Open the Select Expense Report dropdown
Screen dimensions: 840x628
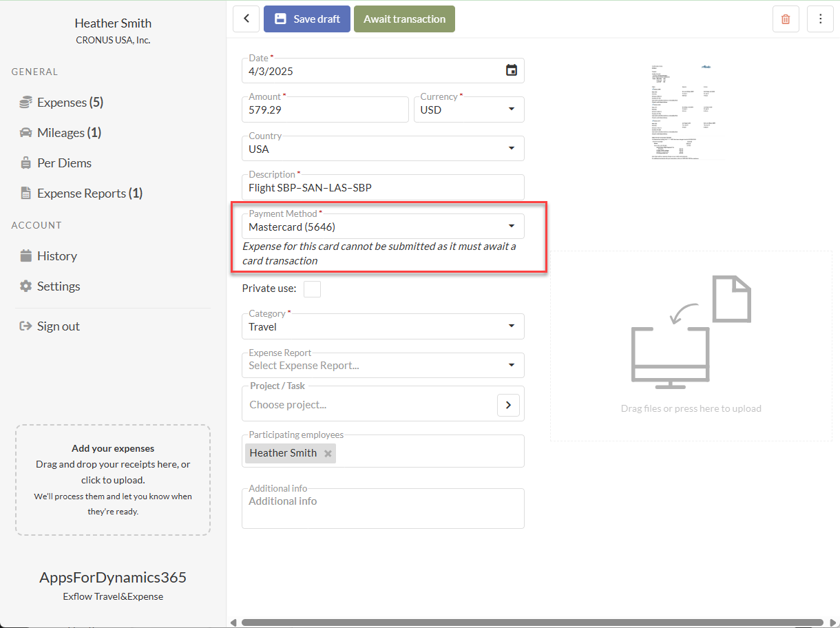[x=511, y=366]
